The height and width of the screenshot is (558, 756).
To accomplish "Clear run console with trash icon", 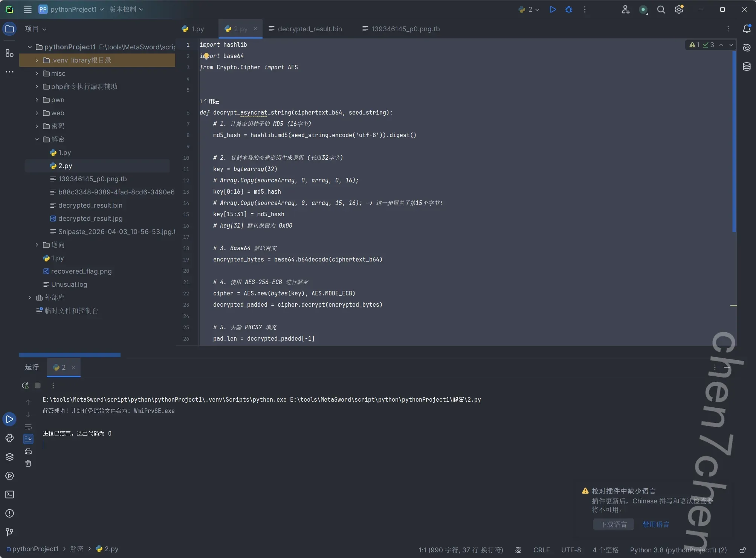I will [28, 464].
